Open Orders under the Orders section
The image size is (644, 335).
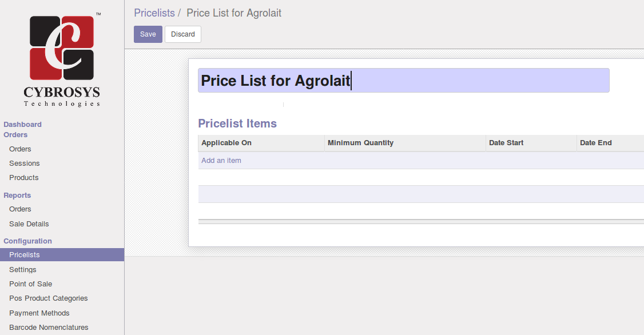coord(20,149)
